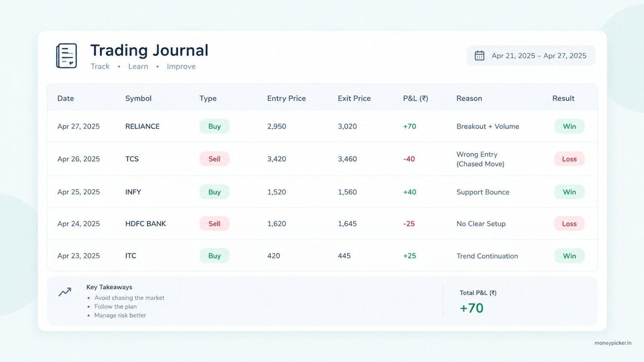Click the Avoid chasing the market takeaway

tap(129, 298)
